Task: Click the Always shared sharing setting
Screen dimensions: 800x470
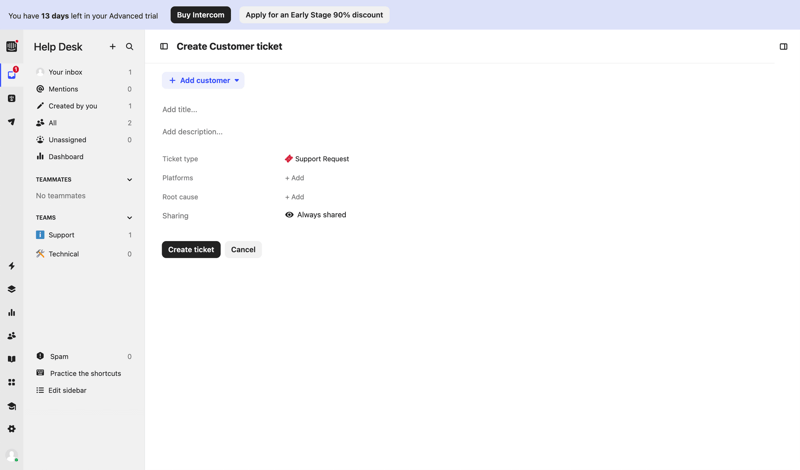Action: pyautogui.click(x=315, y=215)
